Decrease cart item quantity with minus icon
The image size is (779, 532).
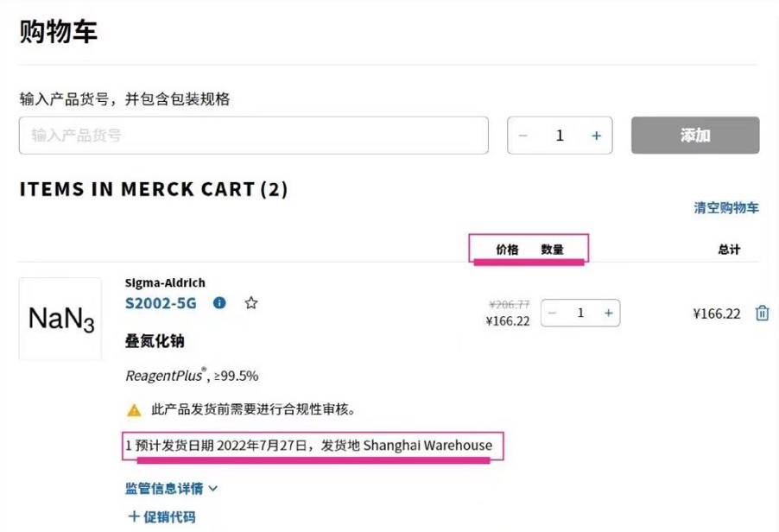(553, 313)
